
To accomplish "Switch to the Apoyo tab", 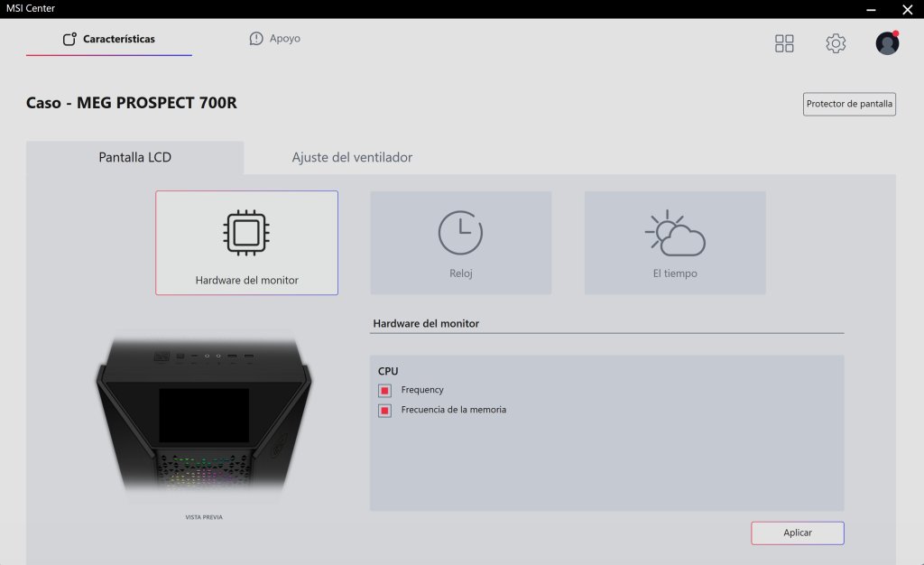I will (x=274, y=38).
